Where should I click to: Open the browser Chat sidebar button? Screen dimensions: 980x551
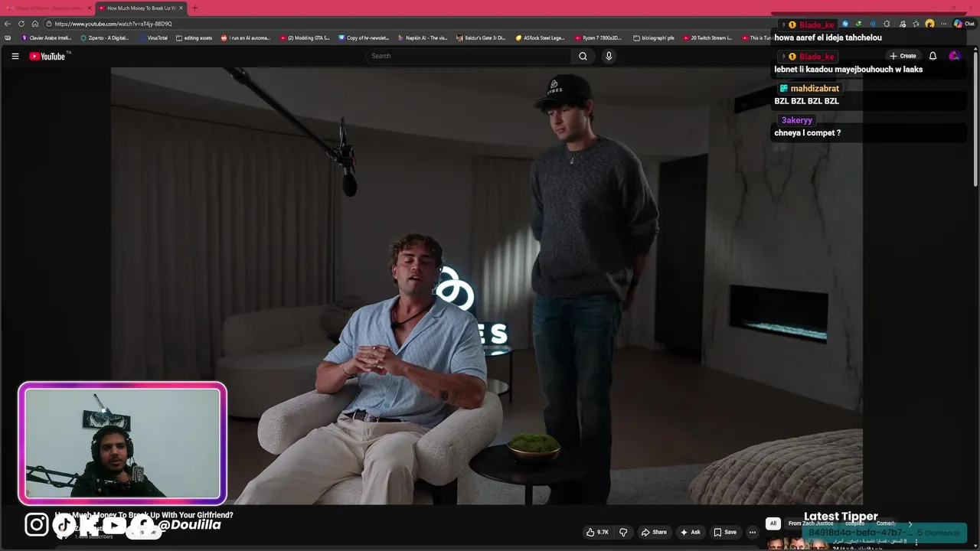coord(964,24)
